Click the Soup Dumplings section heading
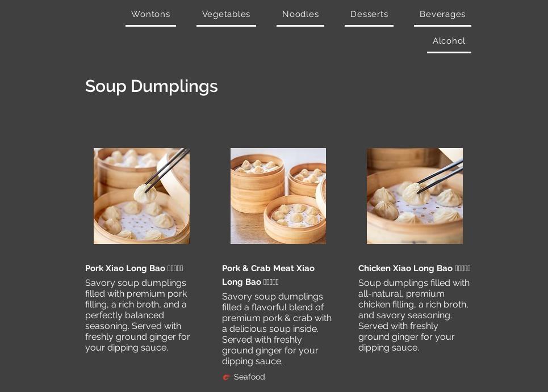 151,86
